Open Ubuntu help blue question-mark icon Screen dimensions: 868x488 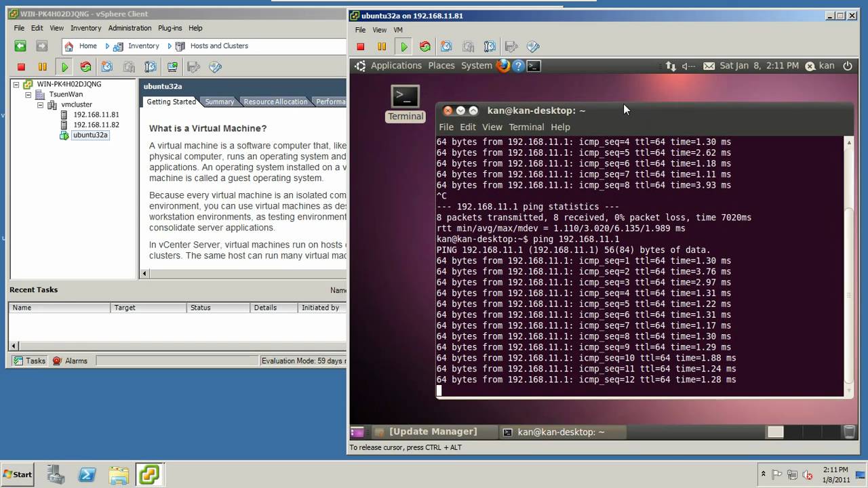(x=519, y=66)
